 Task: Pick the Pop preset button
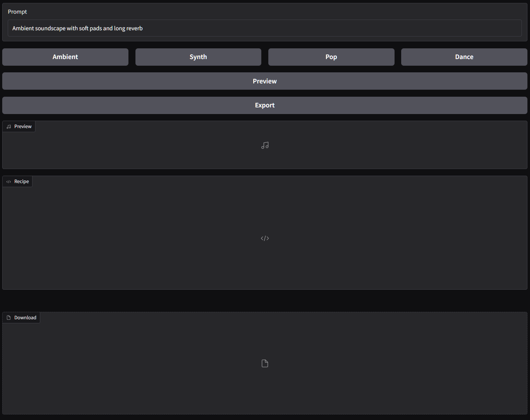click(x=331, y=57)
